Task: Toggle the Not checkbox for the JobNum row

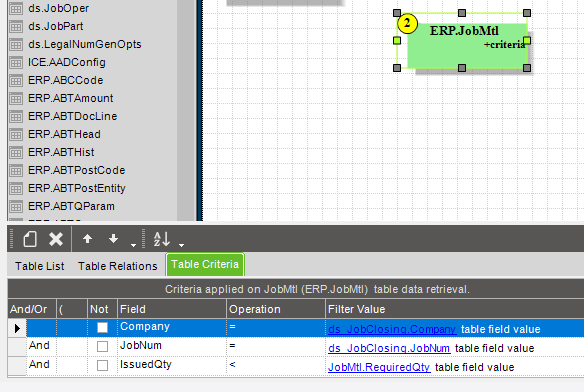Action: [102, 346]
